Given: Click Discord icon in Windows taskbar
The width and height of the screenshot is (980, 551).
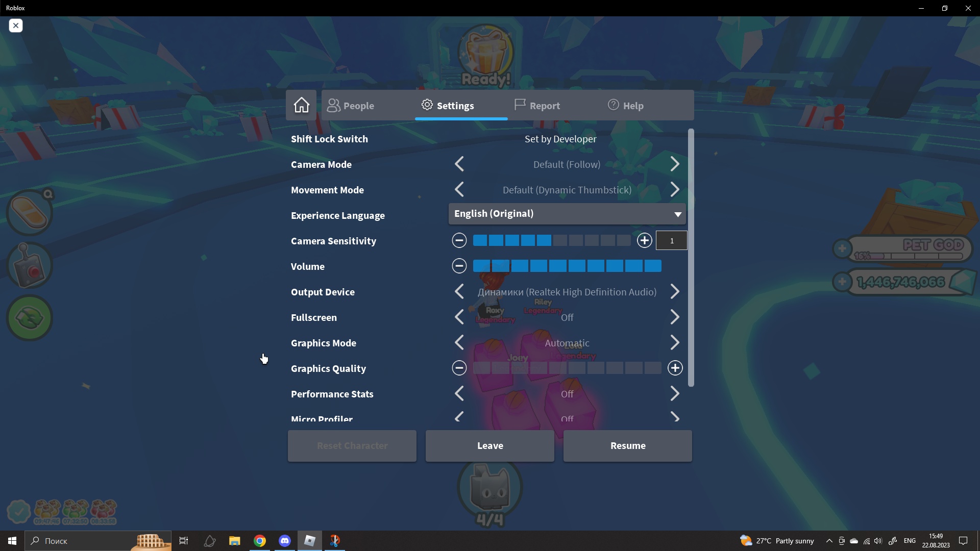Looking at the screenshot, I should coord(284,540).
